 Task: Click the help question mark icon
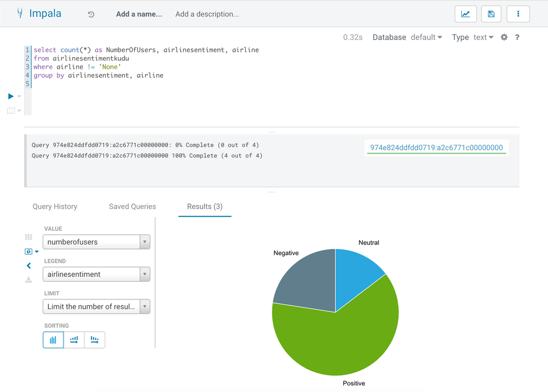[517, 37]
